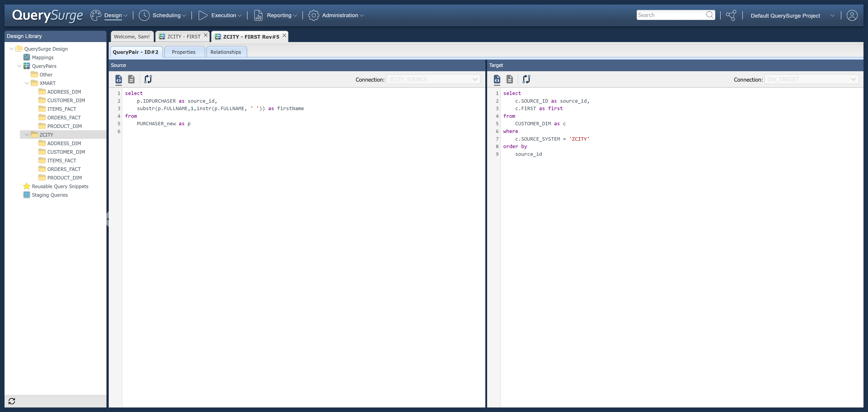The image size is (868, 412).
Task: Open the Properties tab
Action: coord(184,52)
